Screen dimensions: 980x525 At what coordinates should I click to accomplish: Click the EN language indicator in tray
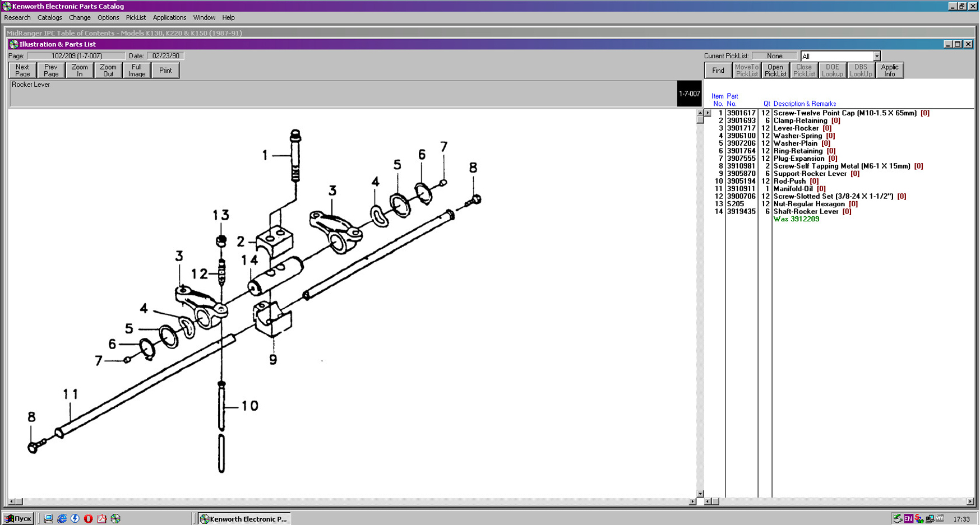coord(908,519)
